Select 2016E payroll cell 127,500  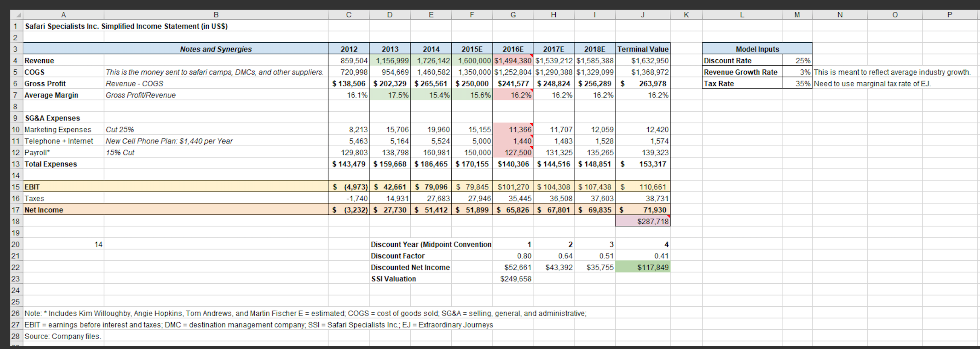point(513,152)
